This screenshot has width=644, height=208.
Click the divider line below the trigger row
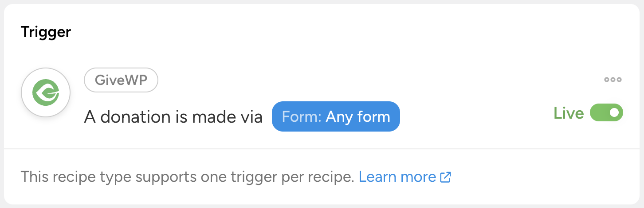coord(322,149)
